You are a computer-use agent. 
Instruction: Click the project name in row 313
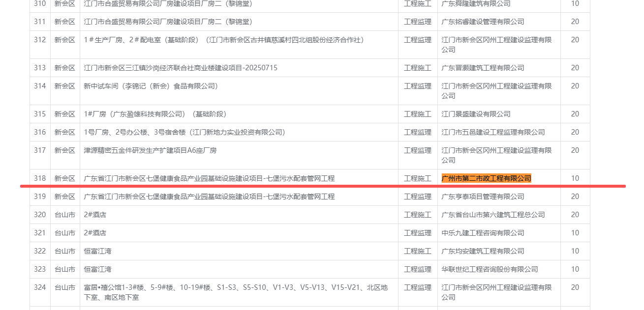click(181, 68)
